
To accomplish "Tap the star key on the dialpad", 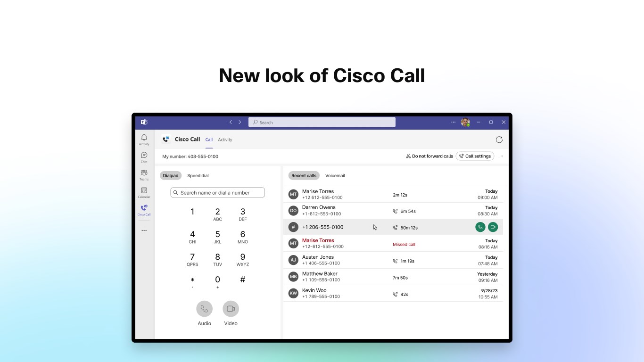I will click(192, 282).
